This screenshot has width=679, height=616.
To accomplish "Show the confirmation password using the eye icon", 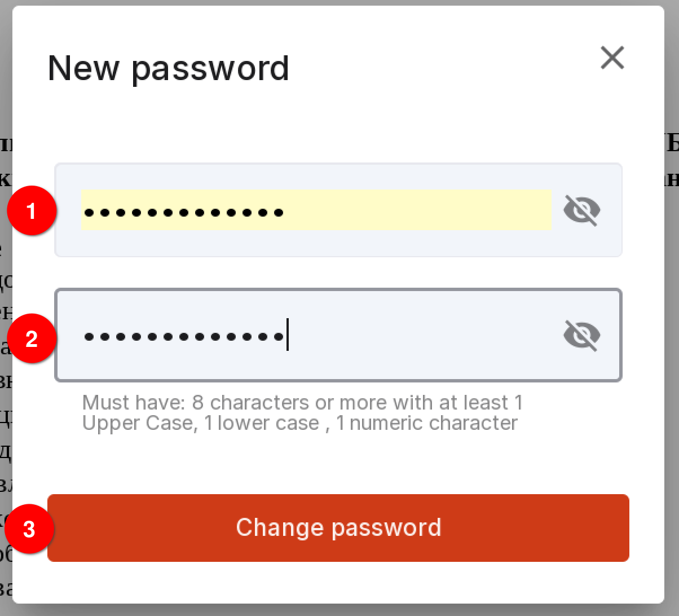I will pyautogui.click(x=582, y=336).
